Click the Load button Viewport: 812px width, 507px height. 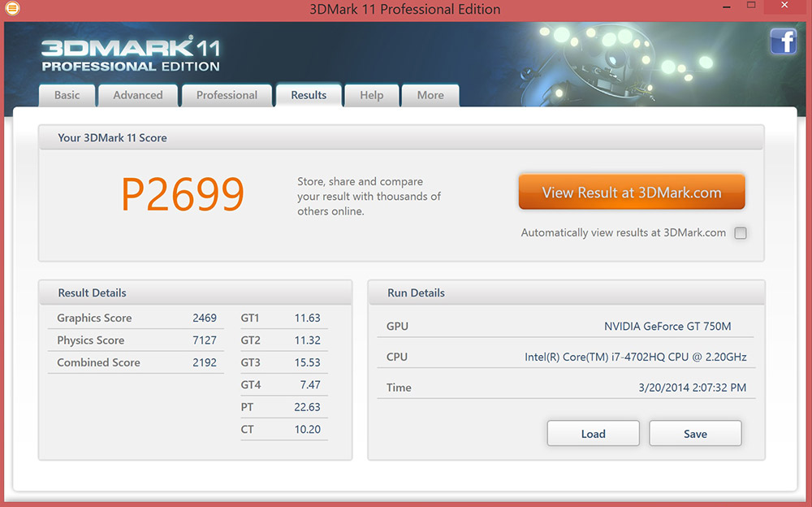click(x=594, y=433)
